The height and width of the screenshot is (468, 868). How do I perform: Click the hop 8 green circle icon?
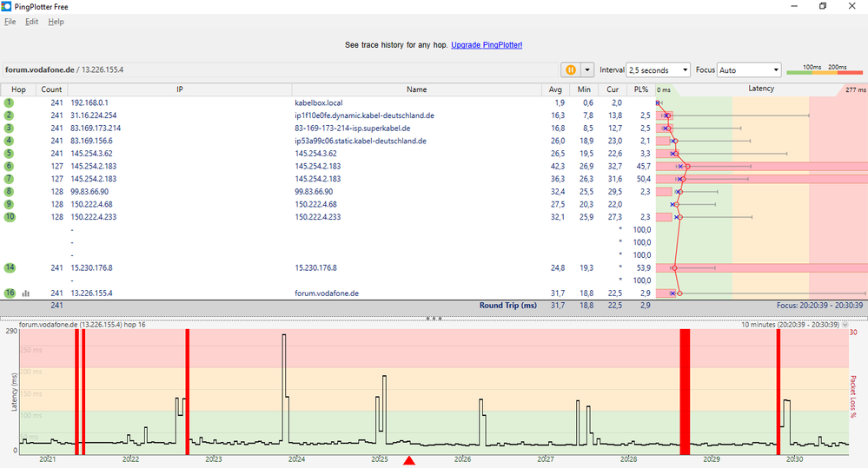9,192
